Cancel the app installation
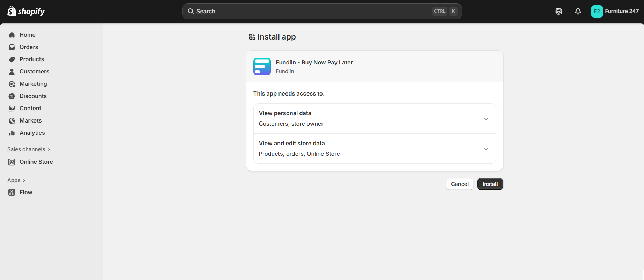644x280 pixels. (x=460, y=184)
